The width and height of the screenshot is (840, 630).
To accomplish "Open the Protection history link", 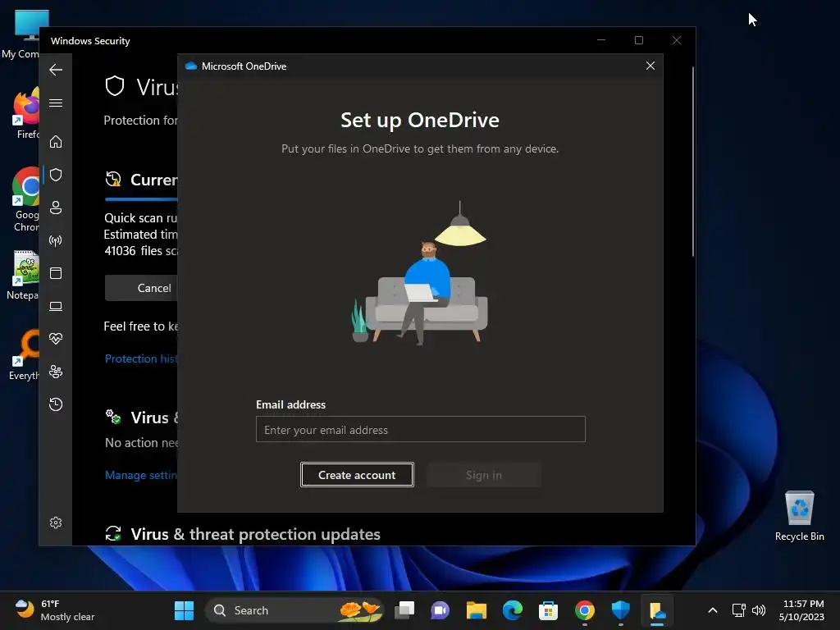I will pos(141,358).
